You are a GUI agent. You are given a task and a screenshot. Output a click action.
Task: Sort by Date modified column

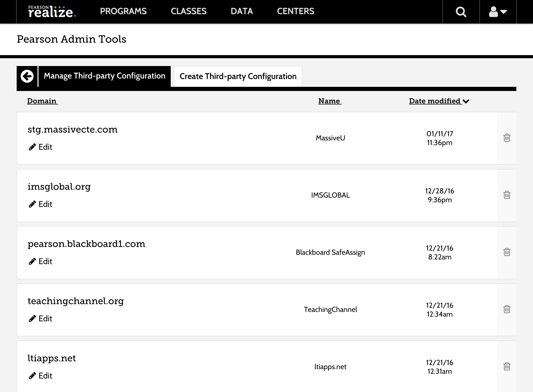coord(439,101)
